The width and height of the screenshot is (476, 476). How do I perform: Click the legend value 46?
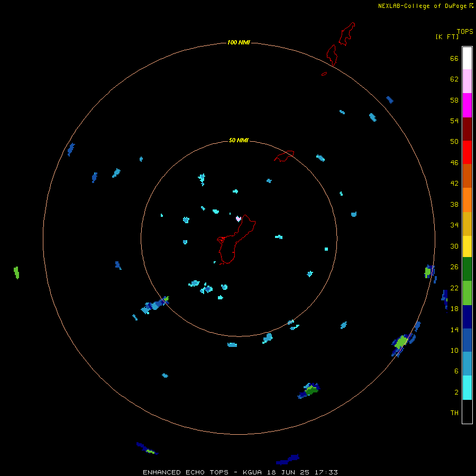pos(454,163)
